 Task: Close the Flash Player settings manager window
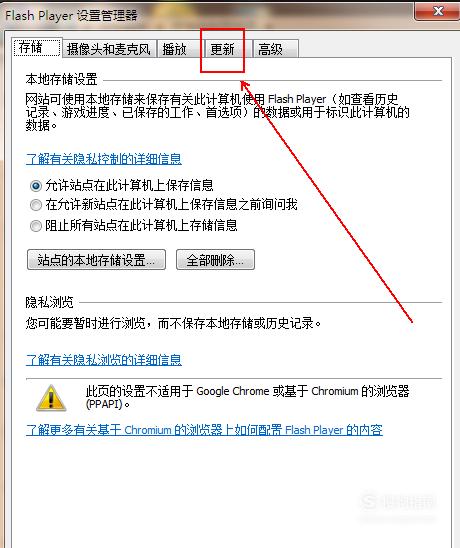pyautogui.click(x=437, y=10)
